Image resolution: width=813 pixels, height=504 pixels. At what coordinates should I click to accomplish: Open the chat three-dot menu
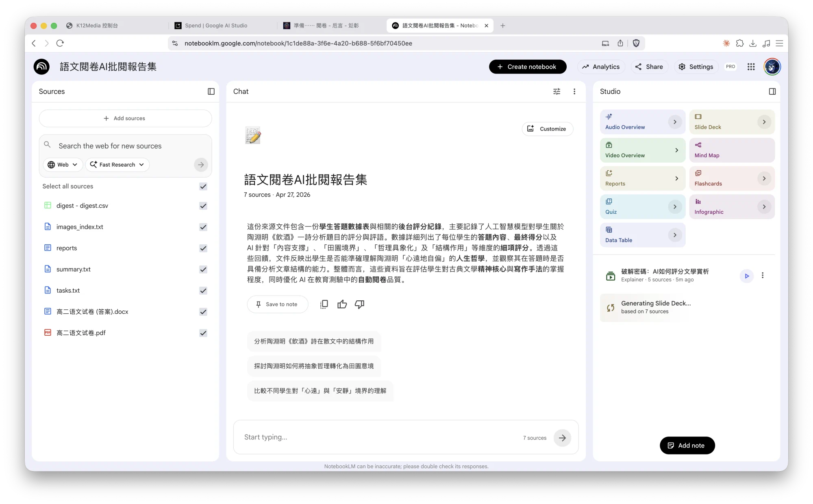[x=575, y=91]
